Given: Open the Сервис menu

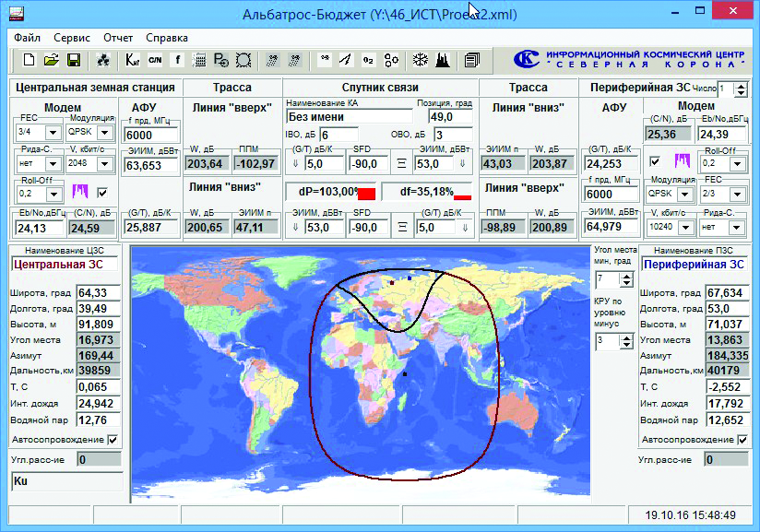Looking at the screenshot, I should pos(72,38).
